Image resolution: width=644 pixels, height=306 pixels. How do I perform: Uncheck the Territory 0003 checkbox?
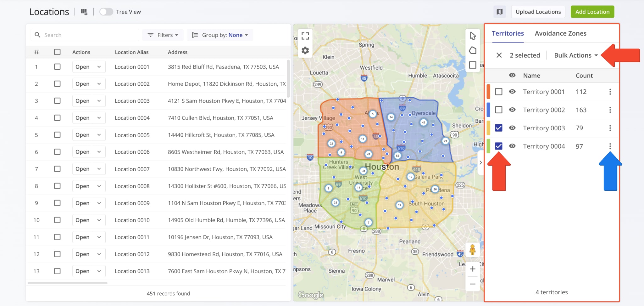[498, 128]
